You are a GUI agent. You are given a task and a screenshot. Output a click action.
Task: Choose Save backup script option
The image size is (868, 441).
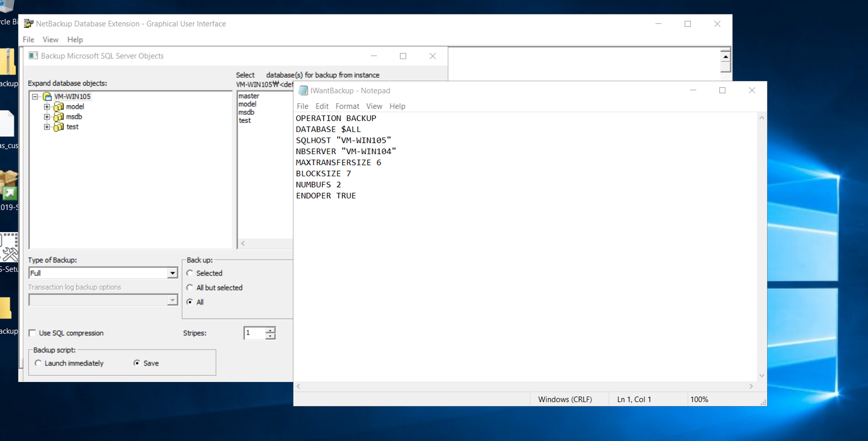(137, 363)
